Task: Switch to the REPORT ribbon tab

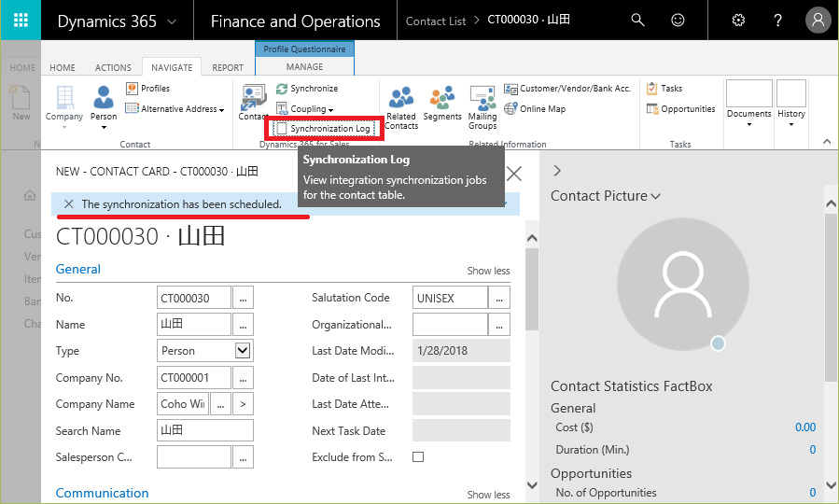Action: pos(228,67)
